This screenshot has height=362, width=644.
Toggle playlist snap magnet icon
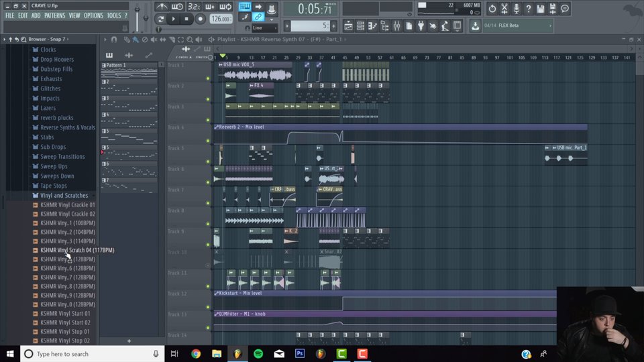[x=114, y=40]
